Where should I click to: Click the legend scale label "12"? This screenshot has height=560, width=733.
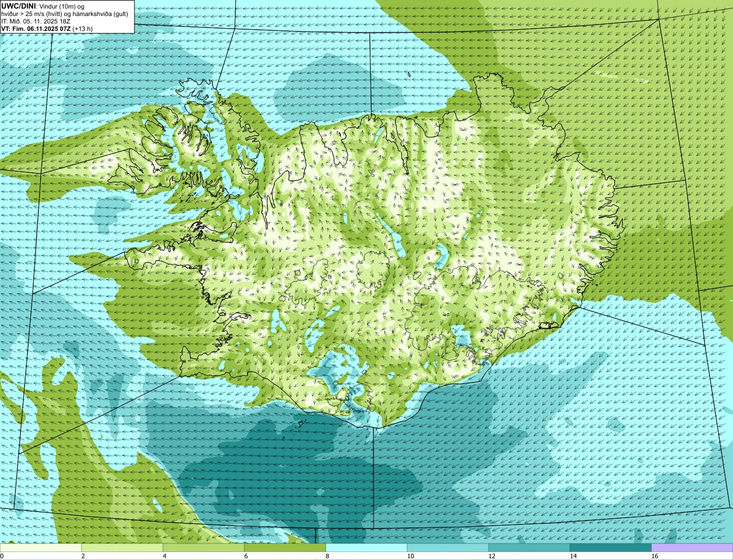[491, 556]
